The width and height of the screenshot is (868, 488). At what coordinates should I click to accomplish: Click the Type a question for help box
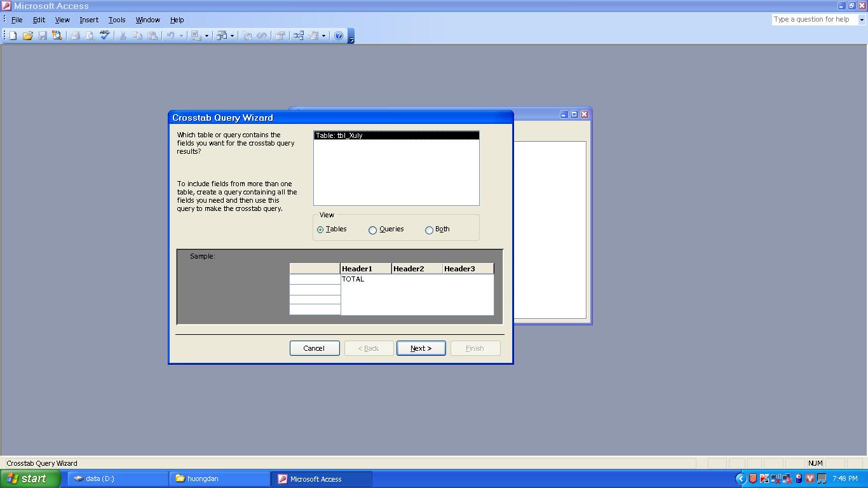click(x=815, y=20)
